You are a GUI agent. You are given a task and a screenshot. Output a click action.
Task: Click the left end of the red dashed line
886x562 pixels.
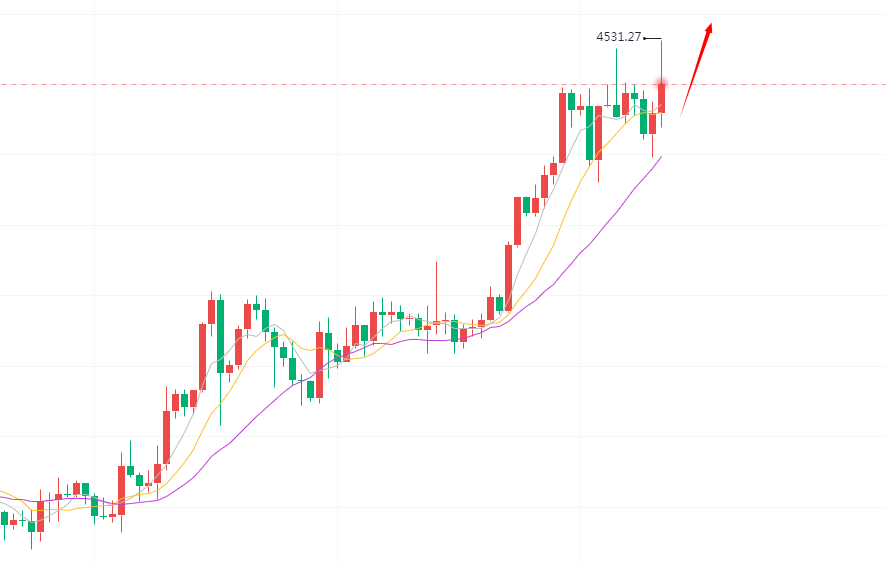(x=4, y=84)
